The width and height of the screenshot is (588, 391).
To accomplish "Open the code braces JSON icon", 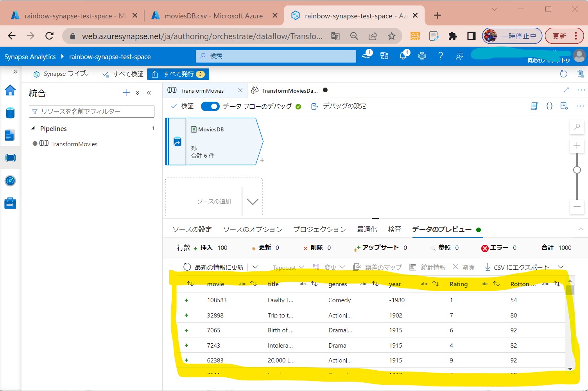I will tap(549, 106).
